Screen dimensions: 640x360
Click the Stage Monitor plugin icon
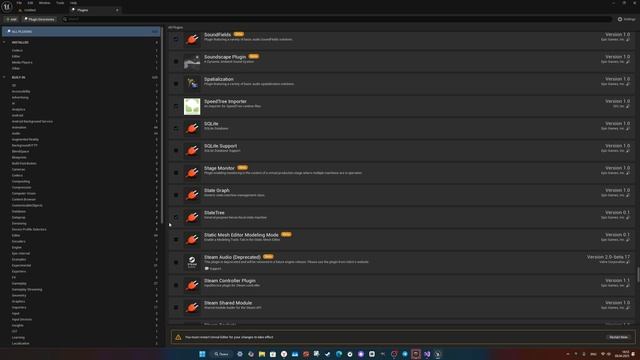(192, 173)
